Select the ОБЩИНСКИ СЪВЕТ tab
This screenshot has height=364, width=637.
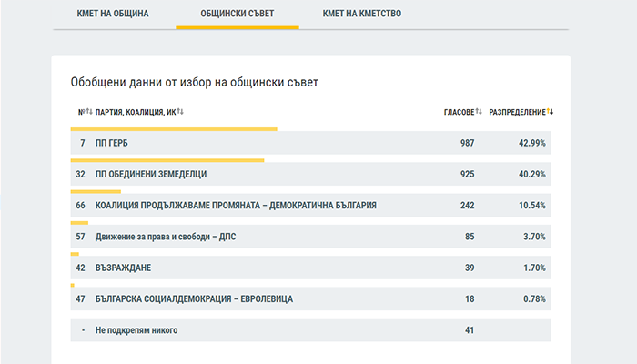238,14
